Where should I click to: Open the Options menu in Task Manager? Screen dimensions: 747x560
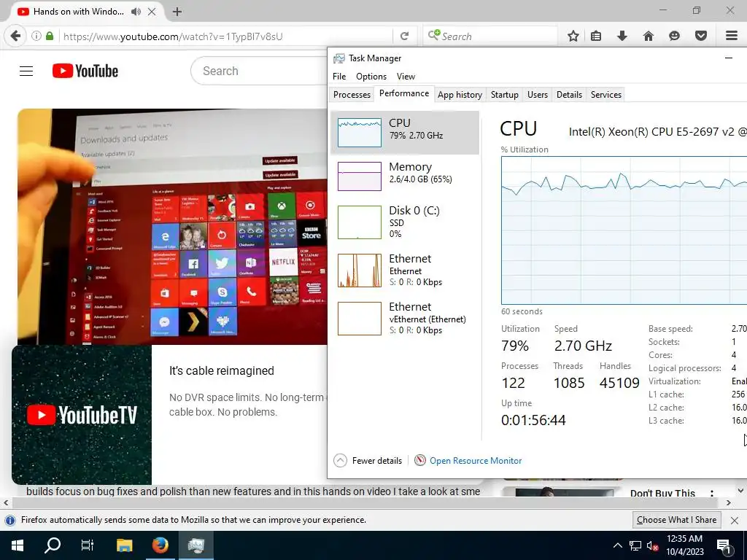pos(371,76)
